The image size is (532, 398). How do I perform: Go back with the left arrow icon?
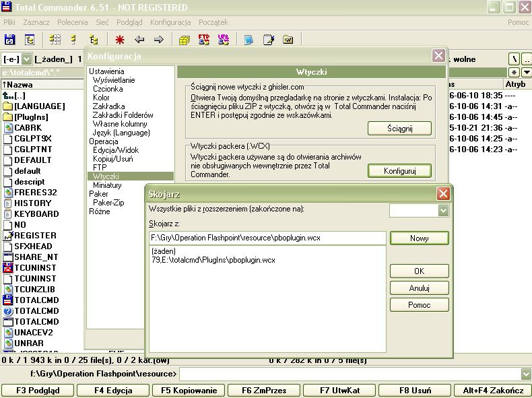(139, 40)
